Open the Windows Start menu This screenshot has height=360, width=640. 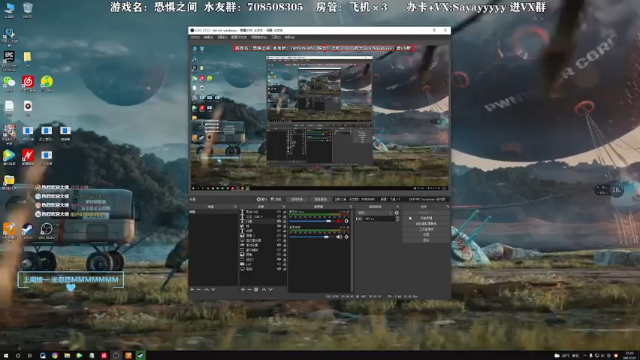click(6, 356)
